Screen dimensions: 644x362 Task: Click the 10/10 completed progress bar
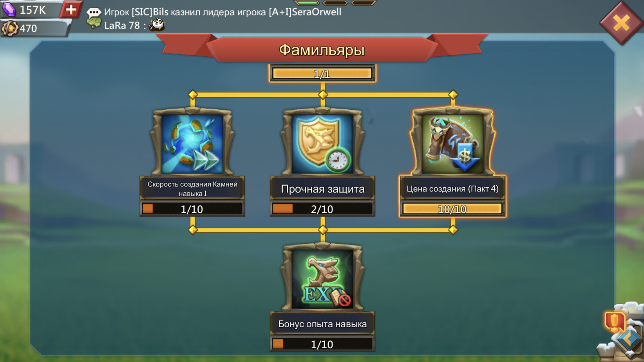pos(453,209)
